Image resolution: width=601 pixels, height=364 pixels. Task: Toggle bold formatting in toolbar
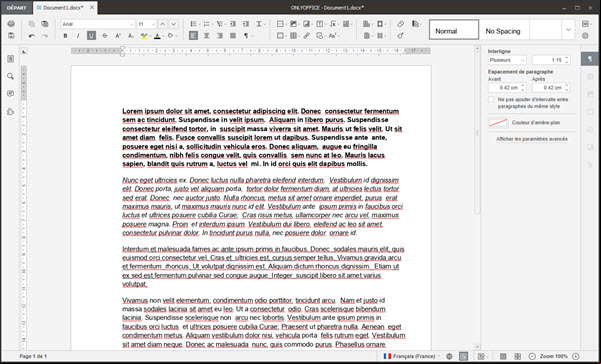[x=66, y=36]
